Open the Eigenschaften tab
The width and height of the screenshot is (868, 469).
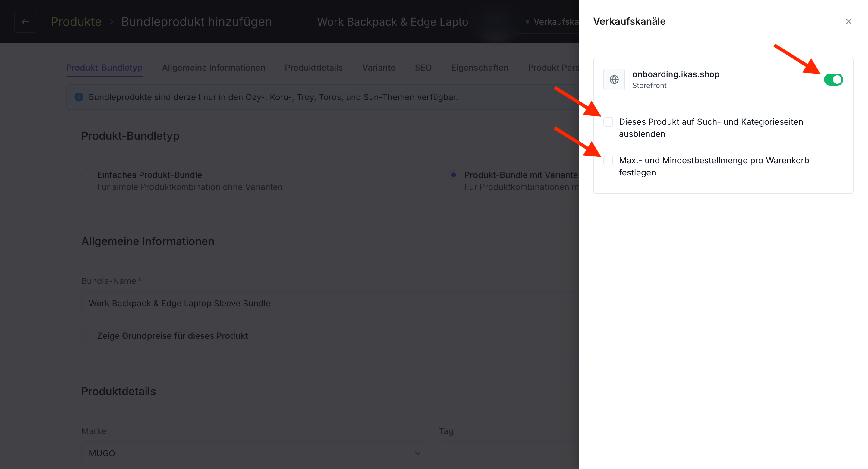pyautogui.click(x=480, y=68)
